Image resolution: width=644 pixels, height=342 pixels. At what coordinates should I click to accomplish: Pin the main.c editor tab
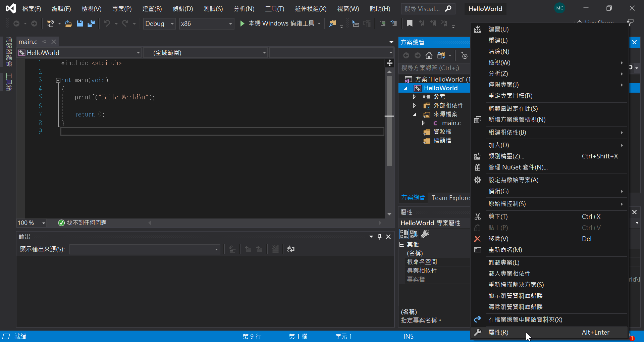[x=45, y=42]
